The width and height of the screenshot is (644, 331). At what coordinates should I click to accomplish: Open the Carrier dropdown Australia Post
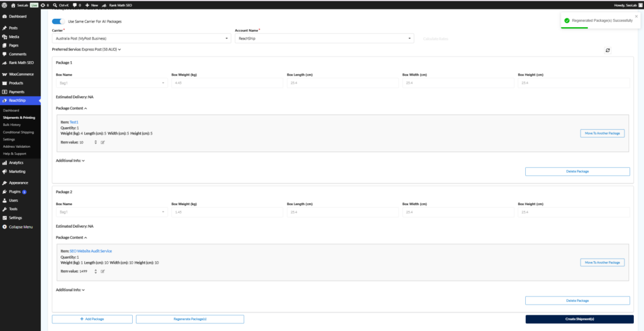[x=142, y=38]
